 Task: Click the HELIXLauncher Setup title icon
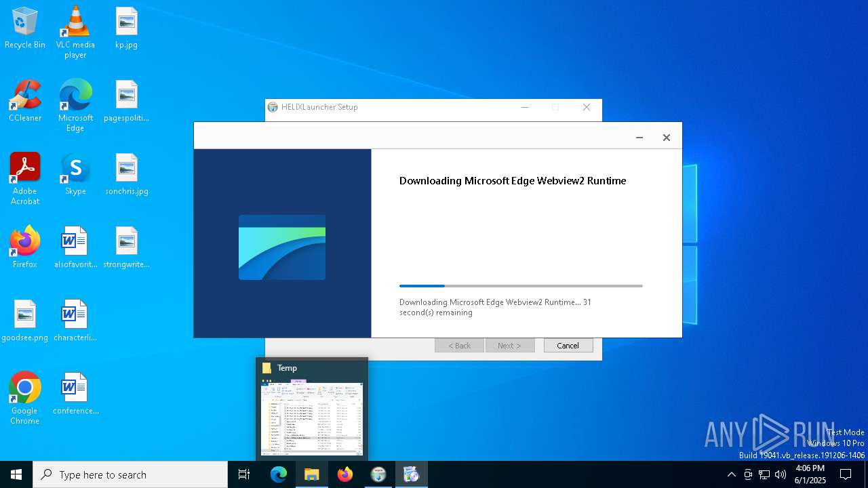click(x=273, y=107)
